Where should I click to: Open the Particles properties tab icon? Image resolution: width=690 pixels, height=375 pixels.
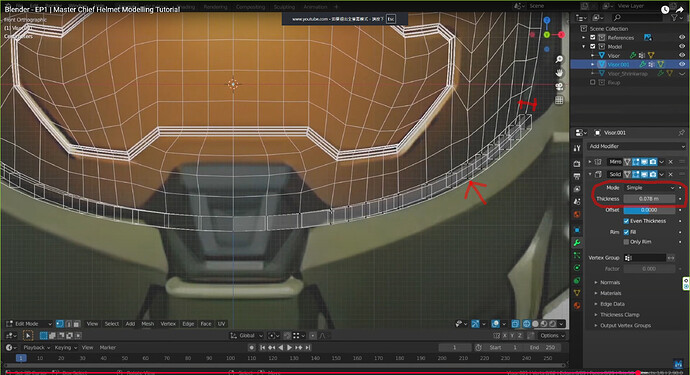click(577, 255)
